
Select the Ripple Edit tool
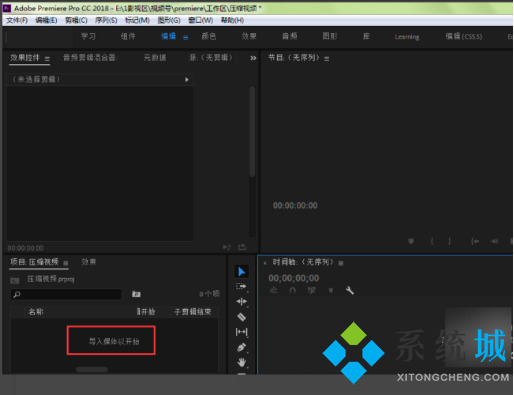click(241, 301)
